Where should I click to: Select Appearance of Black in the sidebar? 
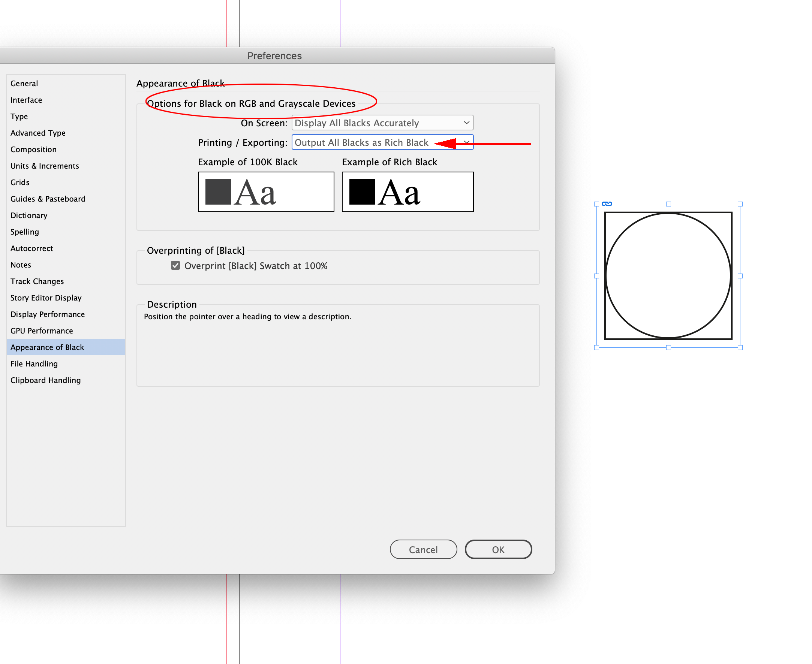pyautogui.click(x=47, y=347)
